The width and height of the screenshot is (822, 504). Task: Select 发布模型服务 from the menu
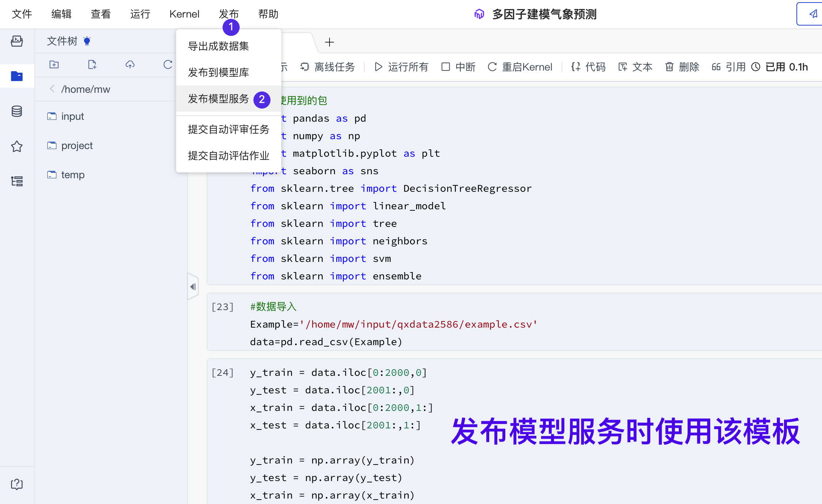(218, 99)
